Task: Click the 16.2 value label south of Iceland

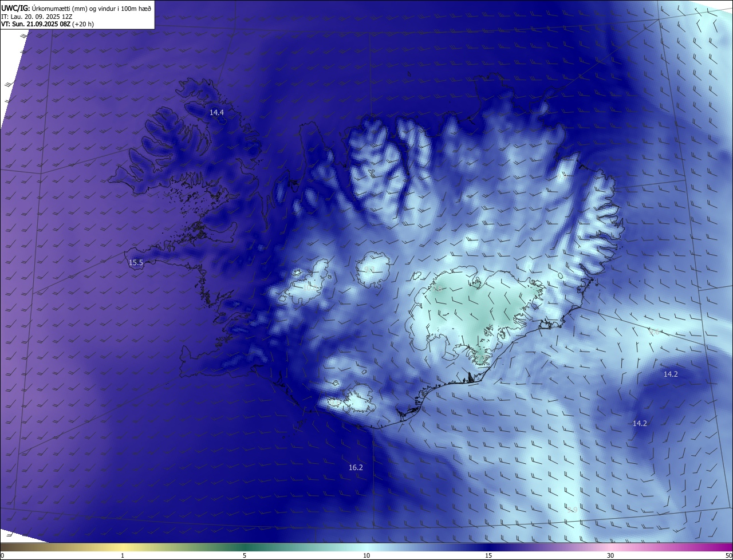Action: click(356, 468)
